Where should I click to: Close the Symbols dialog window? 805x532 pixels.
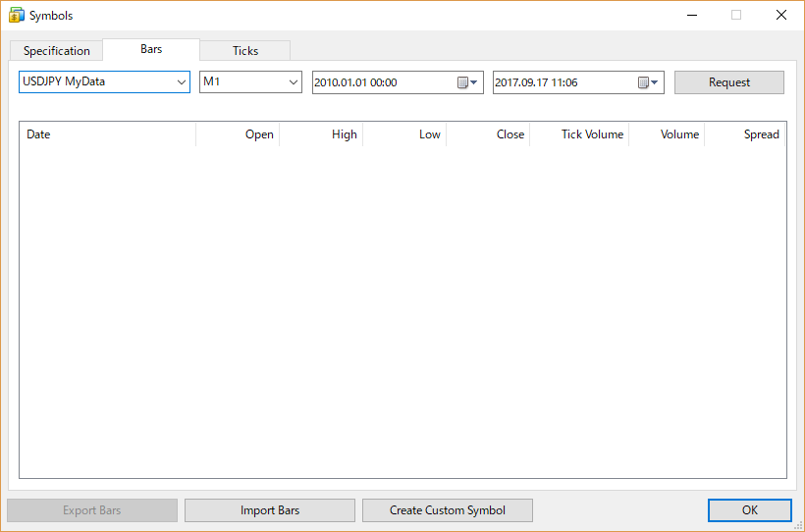781,16
